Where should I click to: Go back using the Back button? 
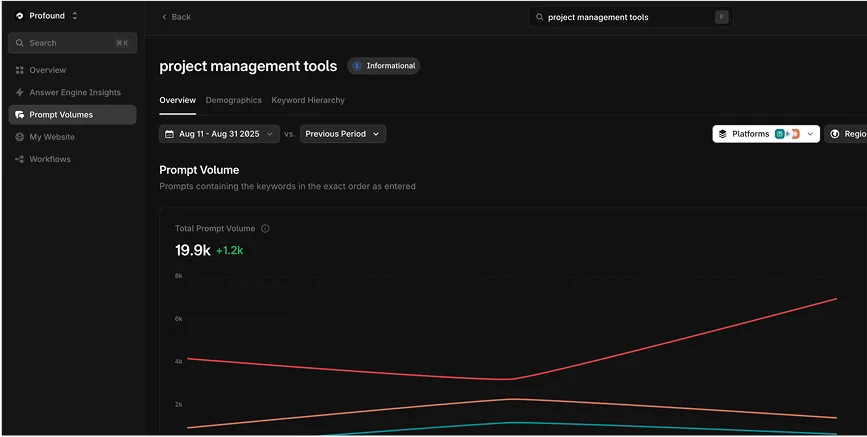(x=176, y=17)
